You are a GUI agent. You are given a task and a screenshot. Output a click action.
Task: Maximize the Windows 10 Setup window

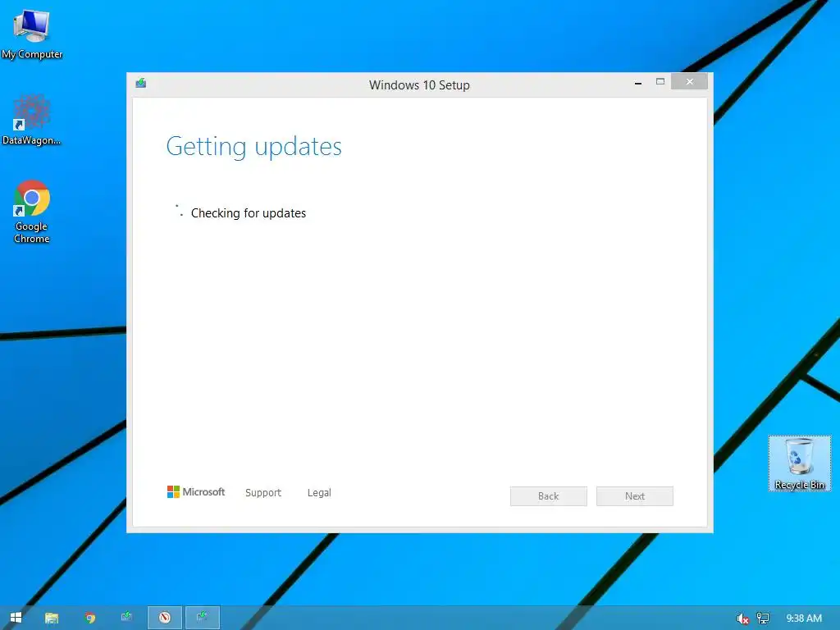point(660,82)
